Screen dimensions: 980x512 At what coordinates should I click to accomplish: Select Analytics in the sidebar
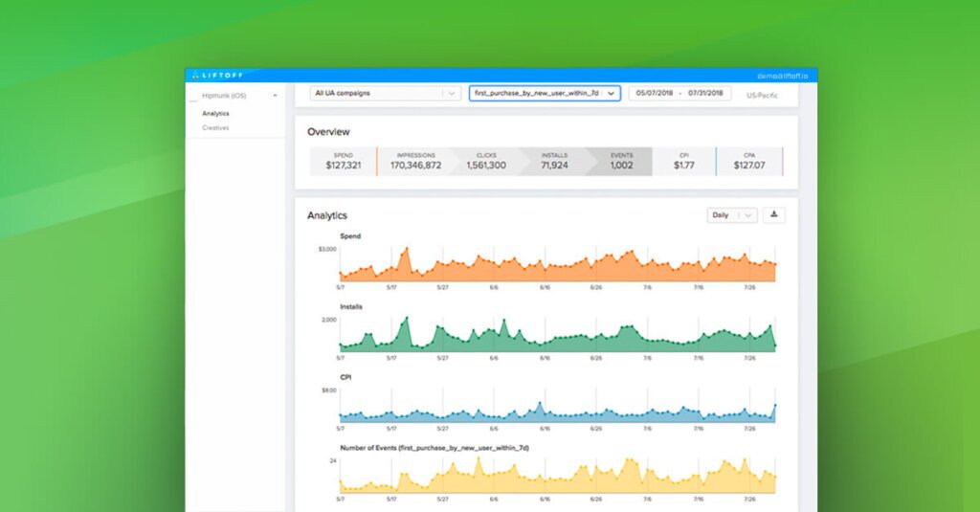click(215, 113)
